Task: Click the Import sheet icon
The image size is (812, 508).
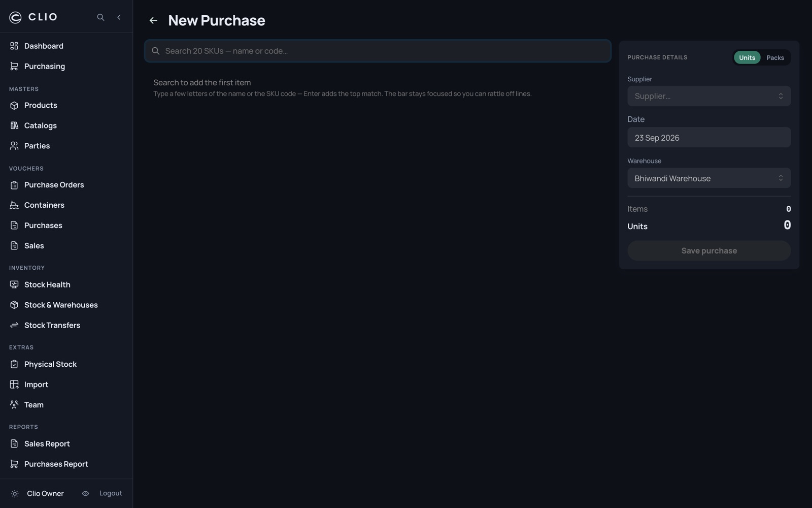Action: pyautogui.click(x=14, y=385)
